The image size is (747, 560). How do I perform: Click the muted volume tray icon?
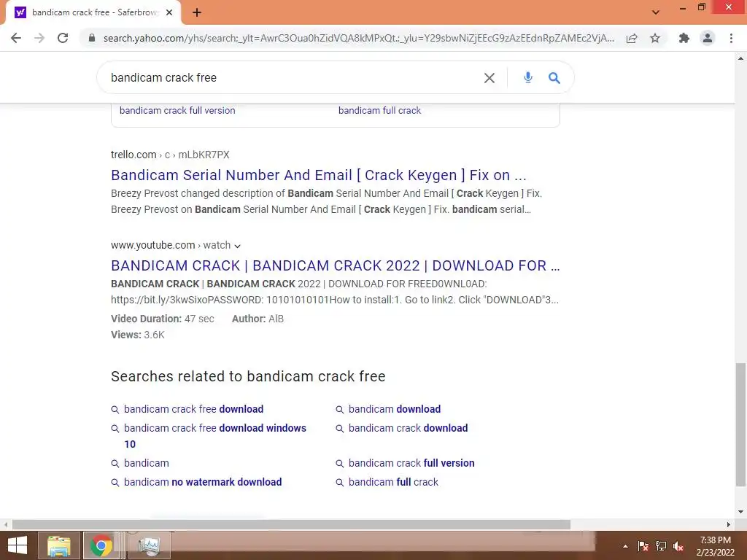[678, 546]
